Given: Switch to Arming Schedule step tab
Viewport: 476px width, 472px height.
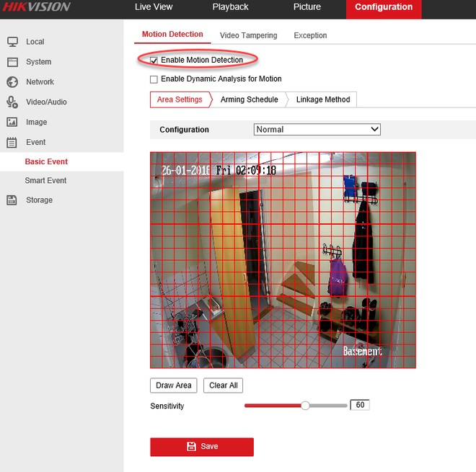Looking at the screenshot, I should tap(249, 99).
